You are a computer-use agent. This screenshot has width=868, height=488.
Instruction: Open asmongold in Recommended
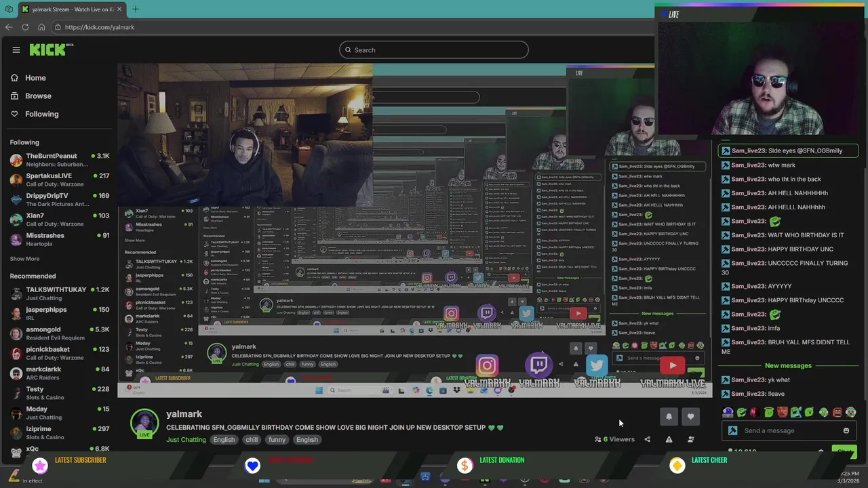[60, 333]
